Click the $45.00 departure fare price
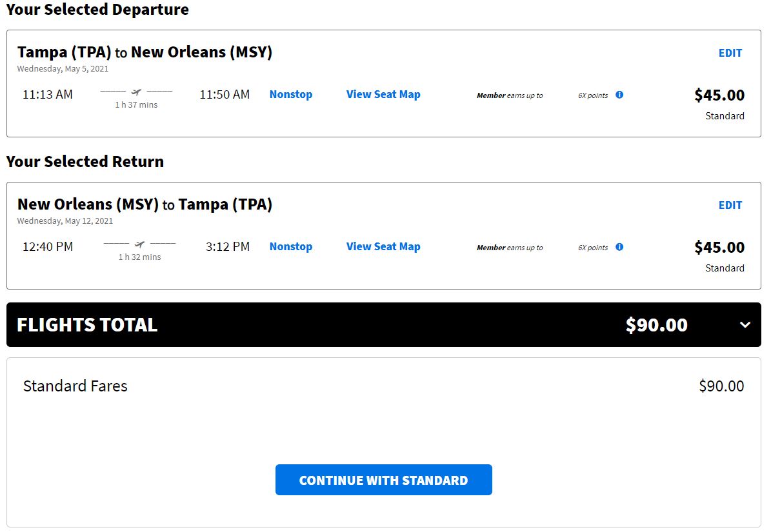 [x=719, y=95]
